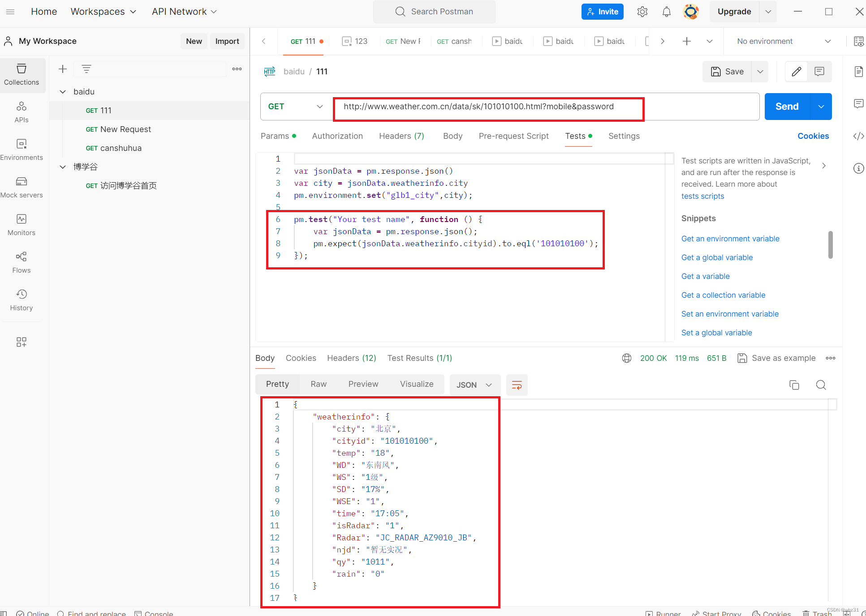
Task: Open the Monitors sidebar panel
Action: [22, 224]
